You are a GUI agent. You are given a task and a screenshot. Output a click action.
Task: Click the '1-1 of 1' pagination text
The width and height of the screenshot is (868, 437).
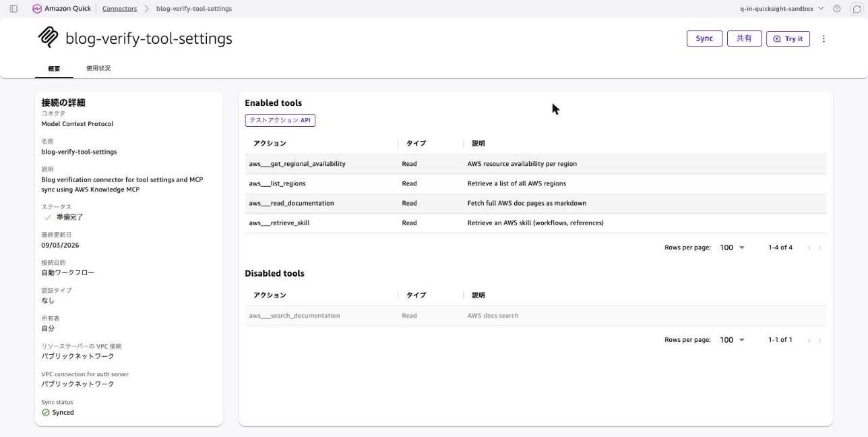tap(780, 340)
